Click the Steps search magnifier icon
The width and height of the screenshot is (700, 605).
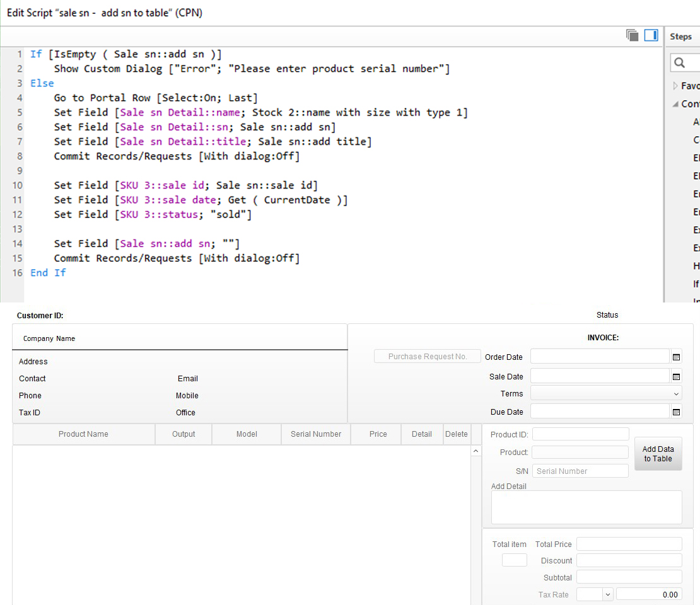tap(679, 63)
